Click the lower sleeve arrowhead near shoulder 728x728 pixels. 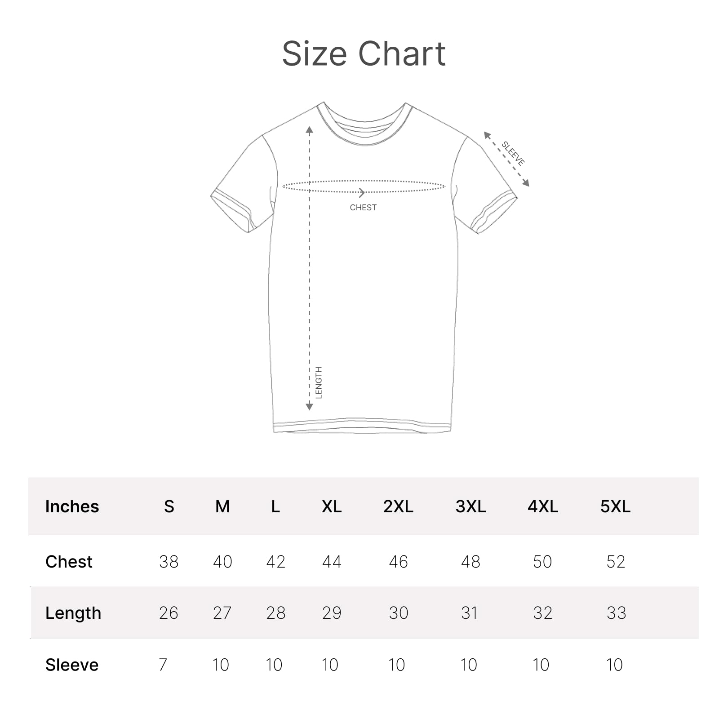click(x=526, y=183)
